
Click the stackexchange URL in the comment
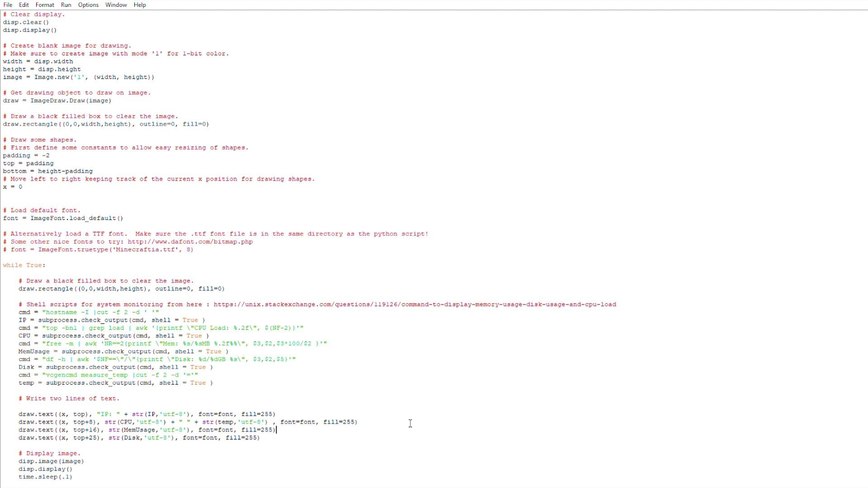click(415, 305)
